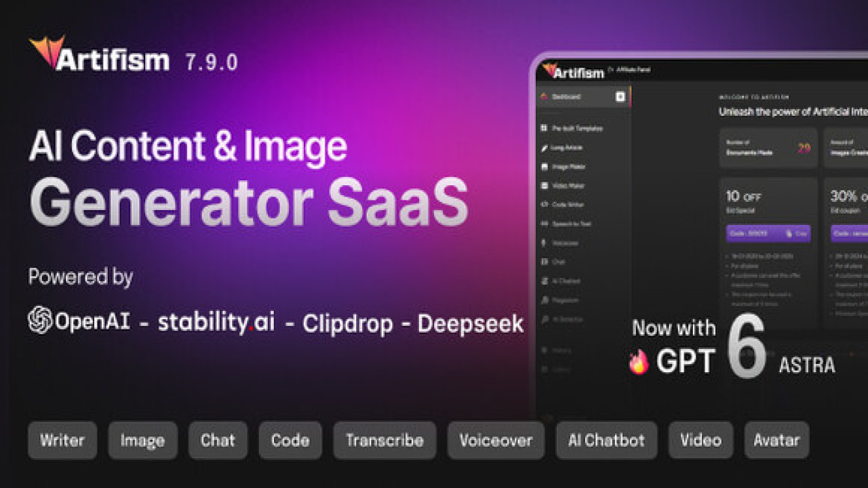Open the Plagiarism sidebar icon
The width and height of the screenshot is (868, 488).
tap(544, 300)
